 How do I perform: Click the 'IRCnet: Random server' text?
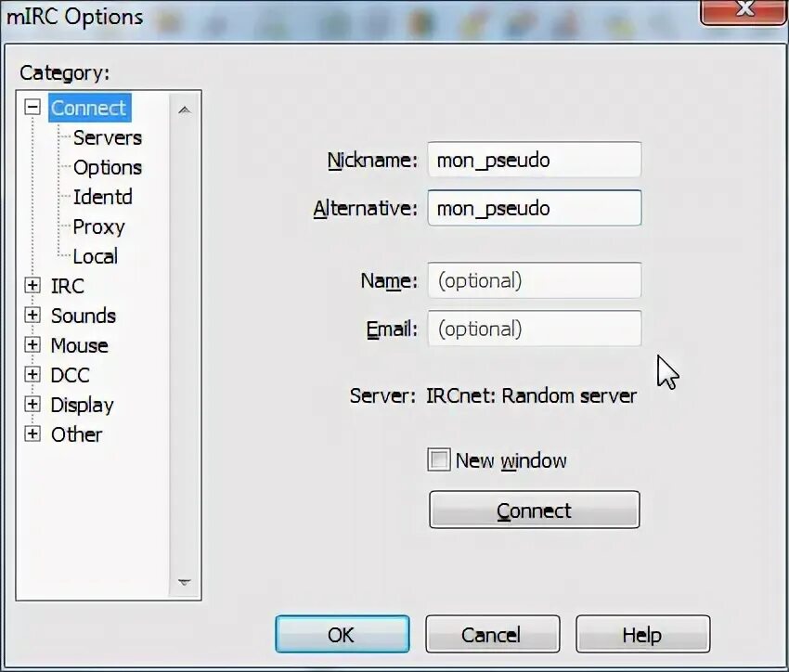tap(531, 395)
